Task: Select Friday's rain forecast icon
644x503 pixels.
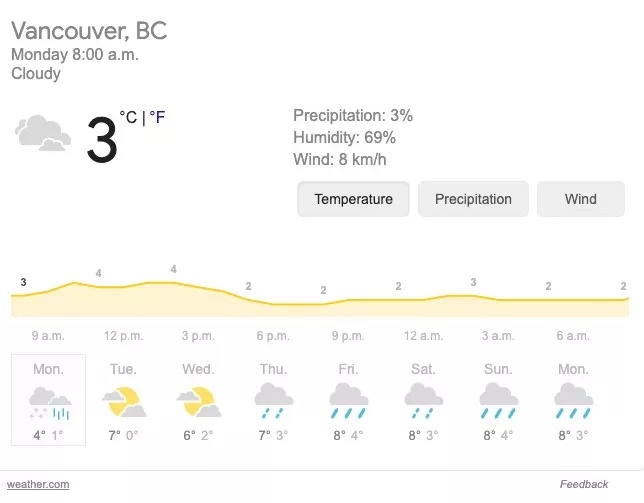Action: [349, 401]
